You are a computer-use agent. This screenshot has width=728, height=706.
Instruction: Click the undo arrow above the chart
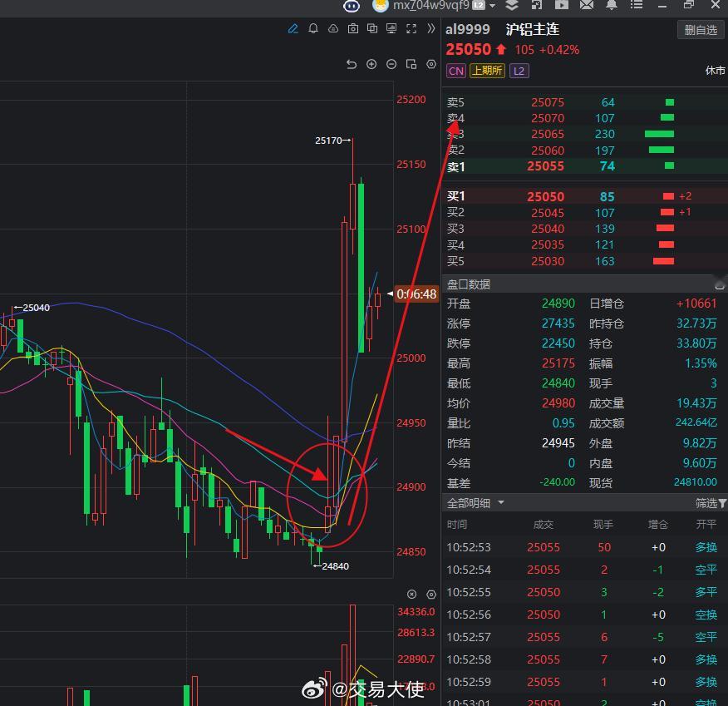(x=352, y=64)
